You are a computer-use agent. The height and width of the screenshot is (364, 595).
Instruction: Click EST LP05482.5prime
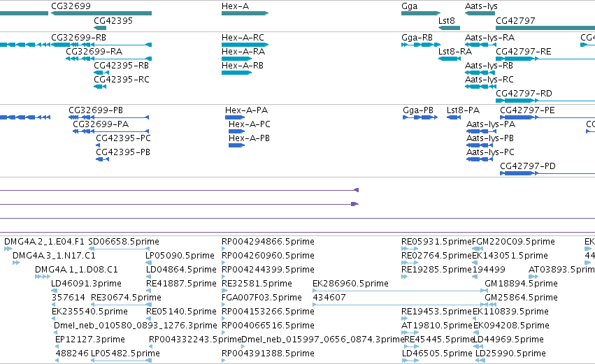coord(125,354)
